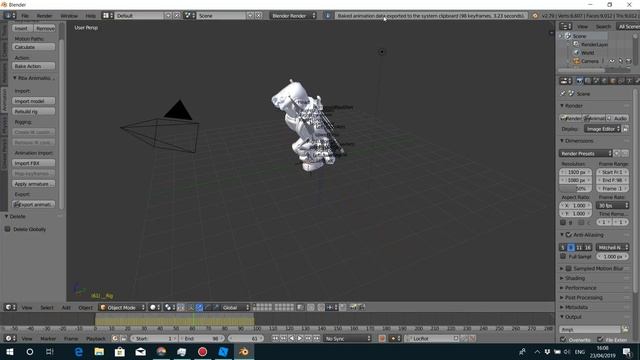Click the Bake Action button

click(x=33, y=66)
